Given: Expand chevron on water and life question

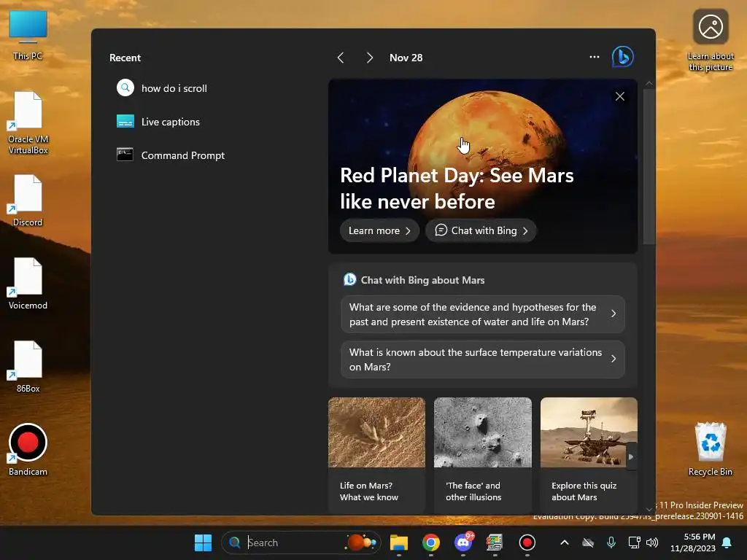Looking at the screenshot, I should (614, 314).
